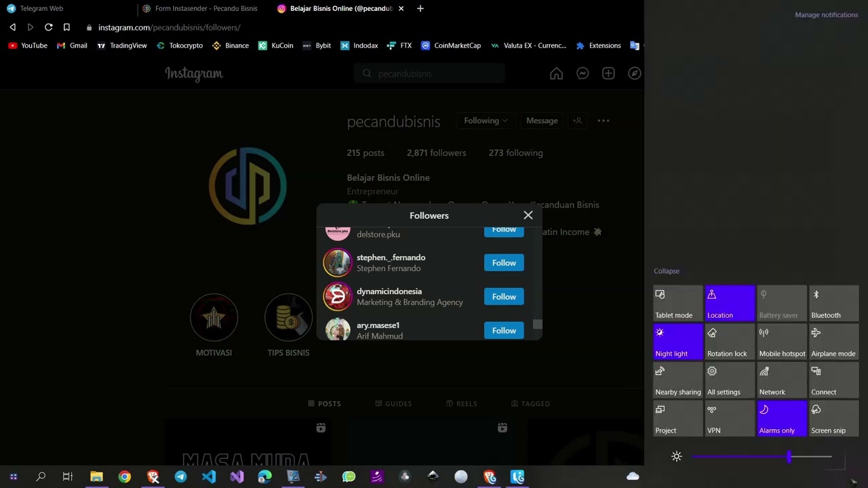Toggle Tablet mode quick action
Viewport: 868px width, 488px height.
coord(677,304)
